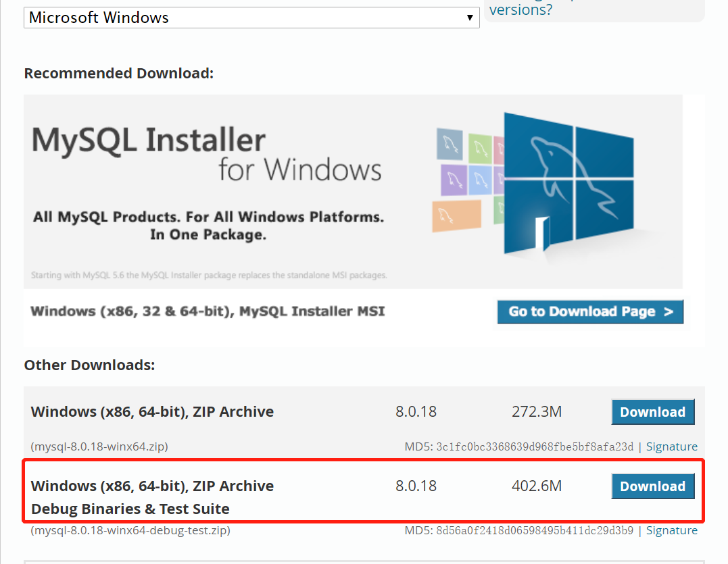
Task: Click filename text (mysql-8.0.18-winx64-debug-test.zip)
Action: click(x=130, y=530)
